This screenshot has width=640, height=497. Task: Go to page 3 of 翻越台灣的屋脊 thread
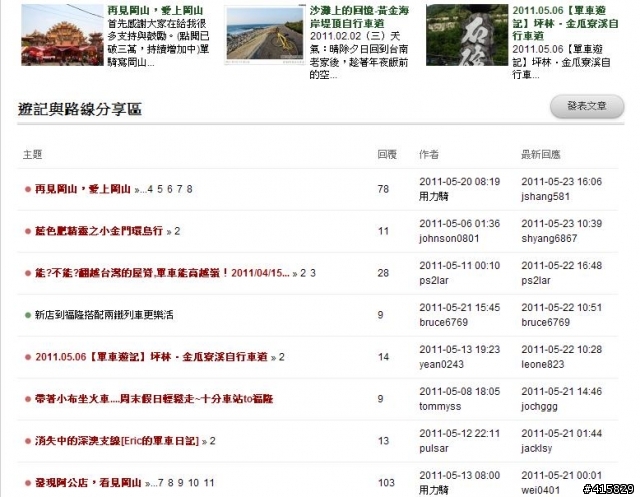click(313, 273)
